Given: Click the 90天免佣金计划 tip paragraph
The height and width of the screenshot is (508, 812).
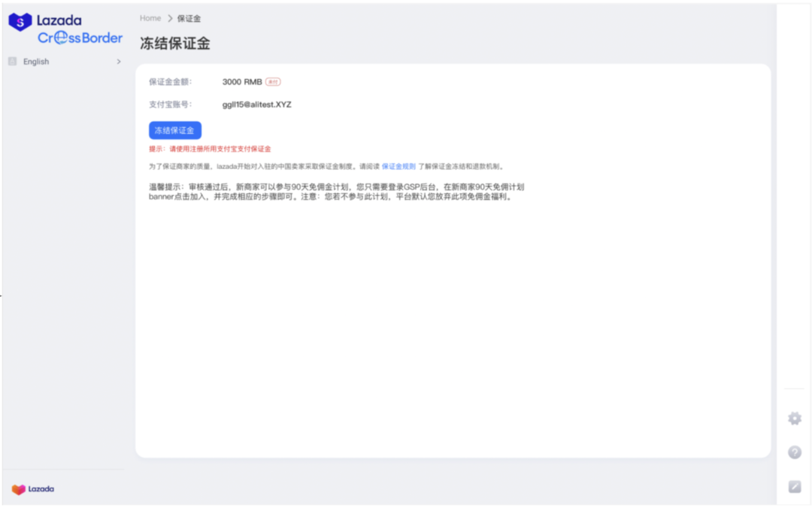Looking at the screenshot, I should [337, 192].
